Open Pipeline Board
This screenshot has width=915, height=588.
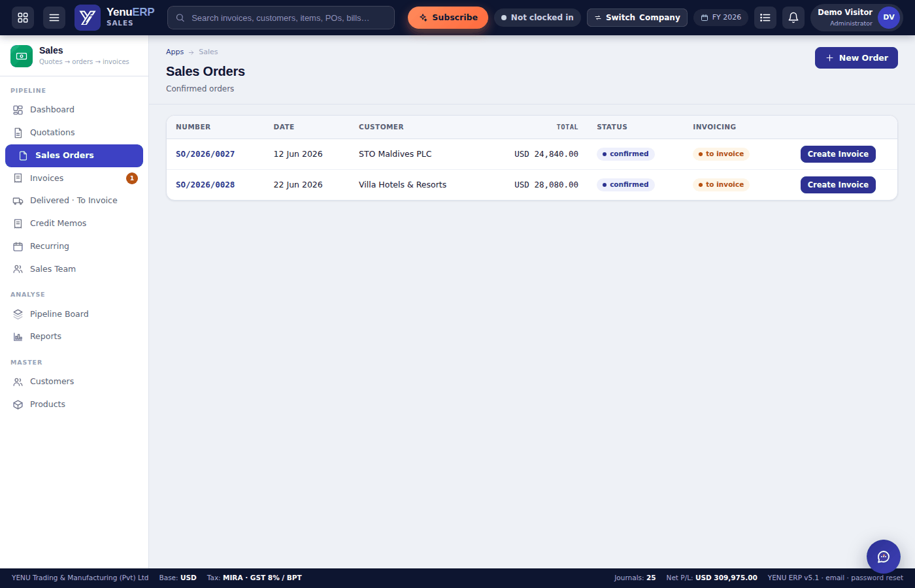74,314
